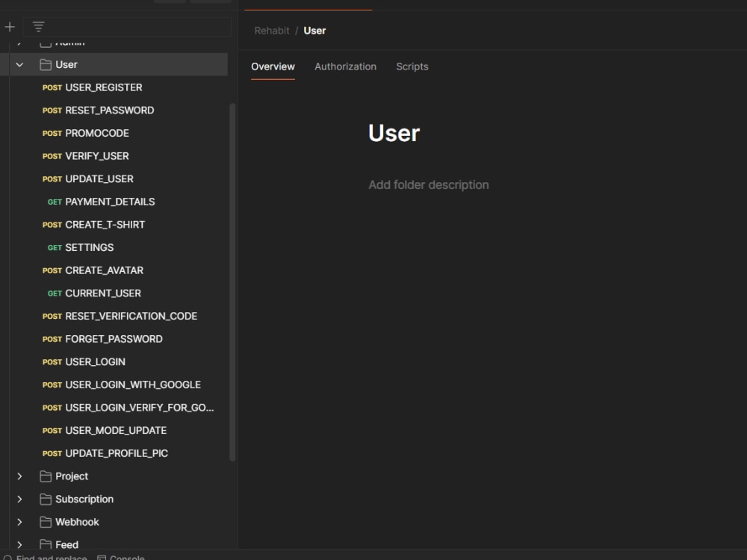Open the filter icon in sidebar
Screen dimensions: 747x560
39,27
